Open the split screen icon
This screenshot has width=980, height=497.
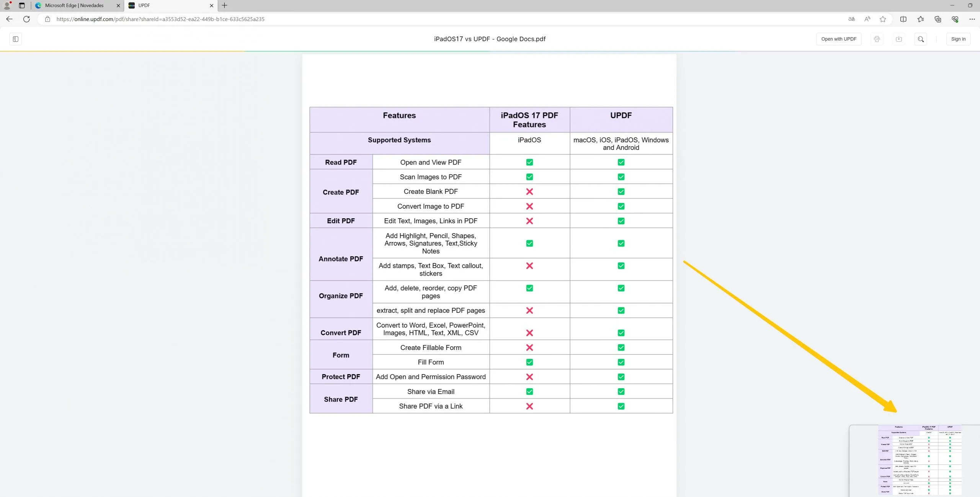903,19
